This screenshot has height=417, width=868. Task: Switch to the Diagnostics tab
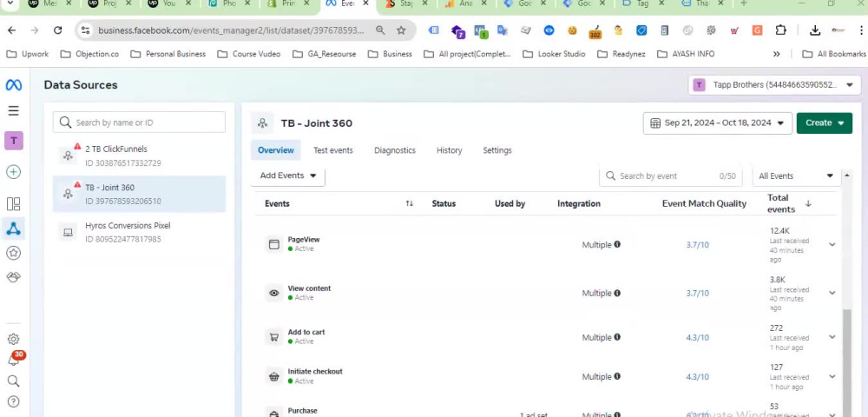coord(395,150)
